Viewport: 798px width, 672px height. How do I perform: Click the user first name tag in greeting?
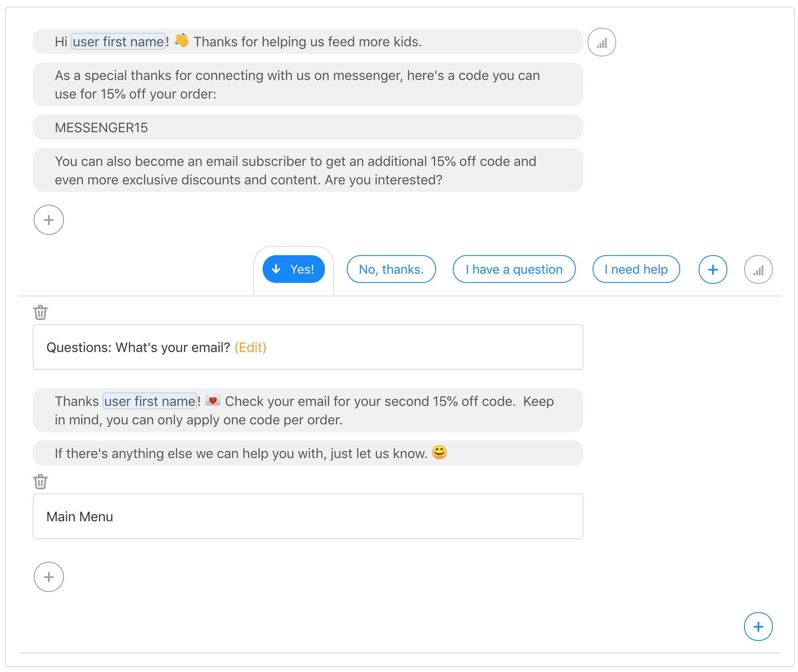(x=118, y=42)
